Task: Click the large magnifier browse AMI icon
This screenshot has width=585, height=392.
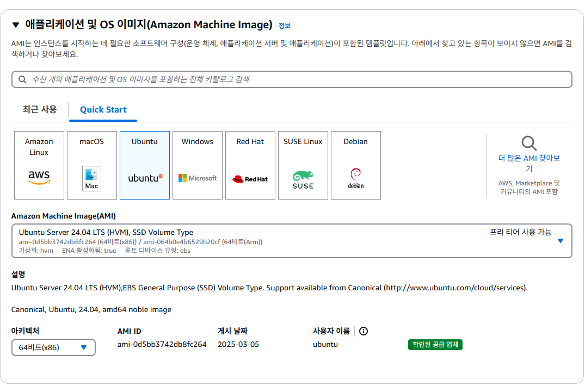Action: click(x=529, y=143)
